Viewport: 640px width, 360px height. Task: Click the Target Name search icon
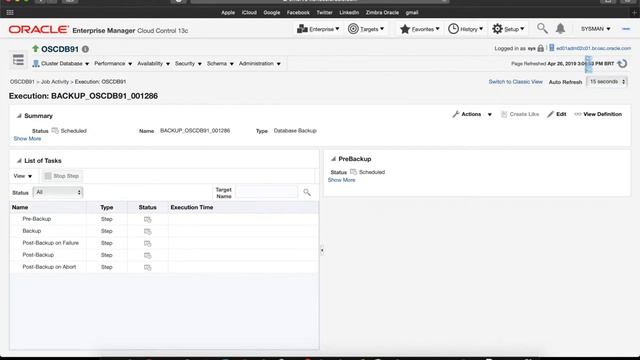[307, 192]
